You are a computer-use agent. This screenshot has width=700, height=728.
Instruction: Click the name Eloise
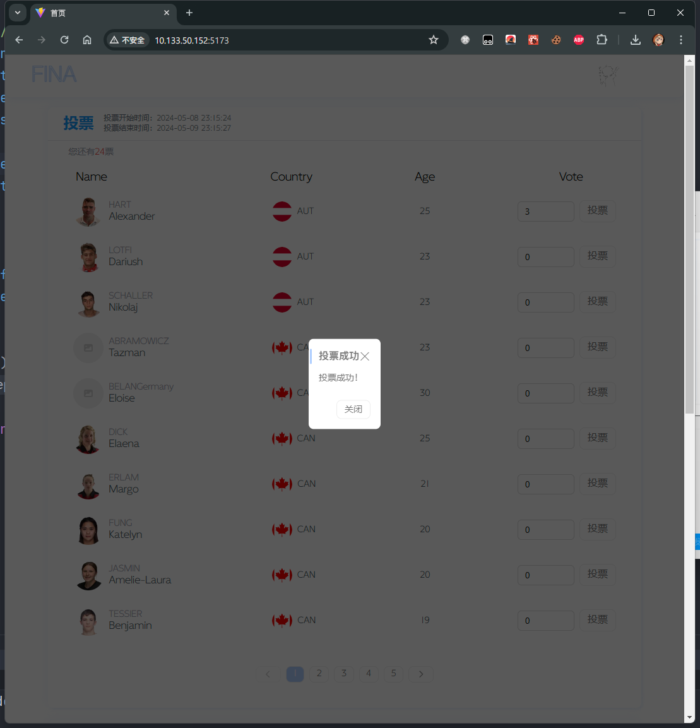coord(122,398)
